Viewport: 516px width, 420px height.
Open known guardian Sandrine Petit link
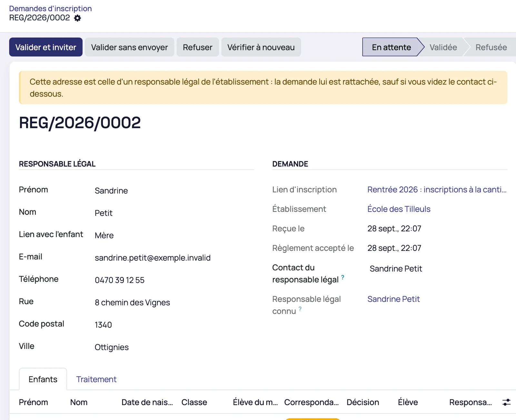point(393,299)
